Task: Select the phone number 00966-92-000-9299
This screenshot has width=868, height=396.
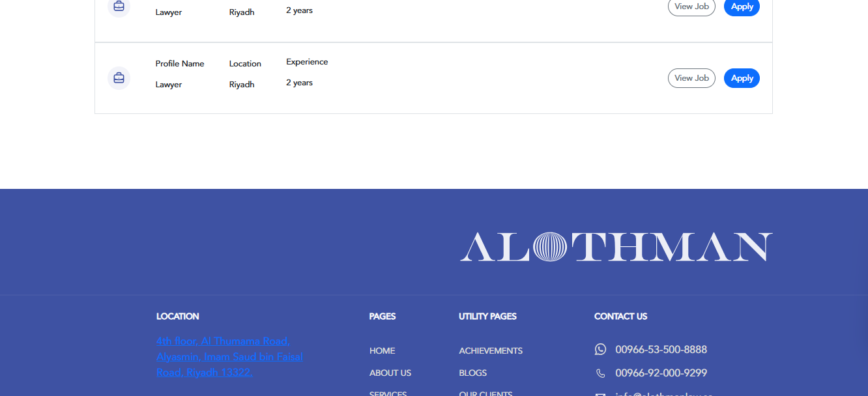Action: pyautogui.click(x=661, y=373)
